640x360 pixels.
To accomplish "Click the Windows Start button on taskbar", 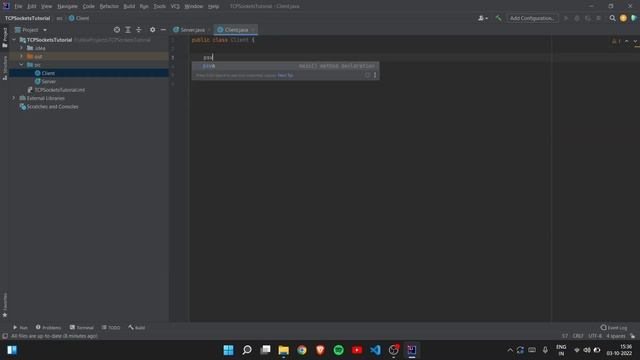I will (229, 350).
